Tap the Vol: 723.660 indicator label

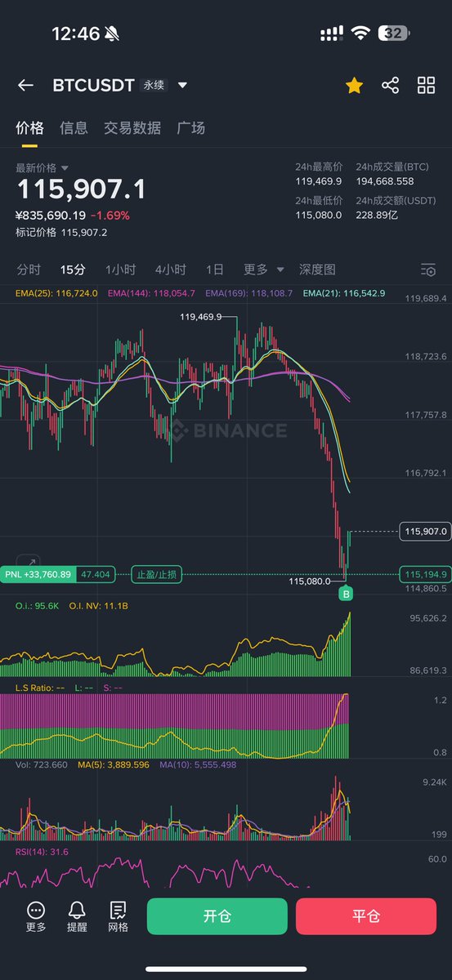tap(41, 764)
